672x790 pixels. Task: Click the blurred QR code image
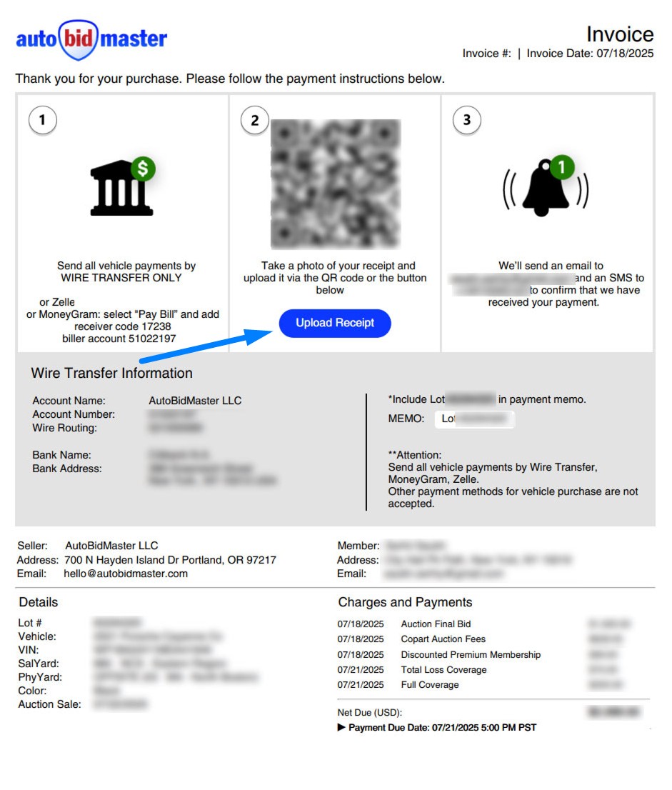click(x=334, y=183)
